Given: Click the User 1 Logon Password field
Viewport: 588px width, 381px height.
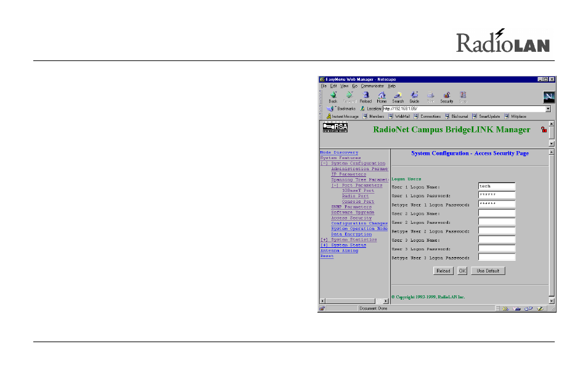Looking at the screenshot, I should pyautogui.click(x=497, y=195).
